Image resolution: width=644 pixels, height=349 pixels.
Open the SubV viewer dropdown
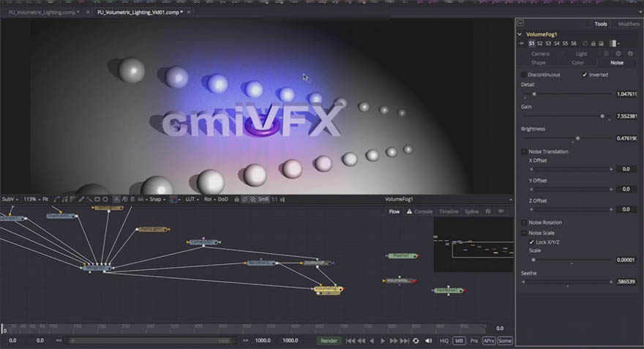point(10,199)
